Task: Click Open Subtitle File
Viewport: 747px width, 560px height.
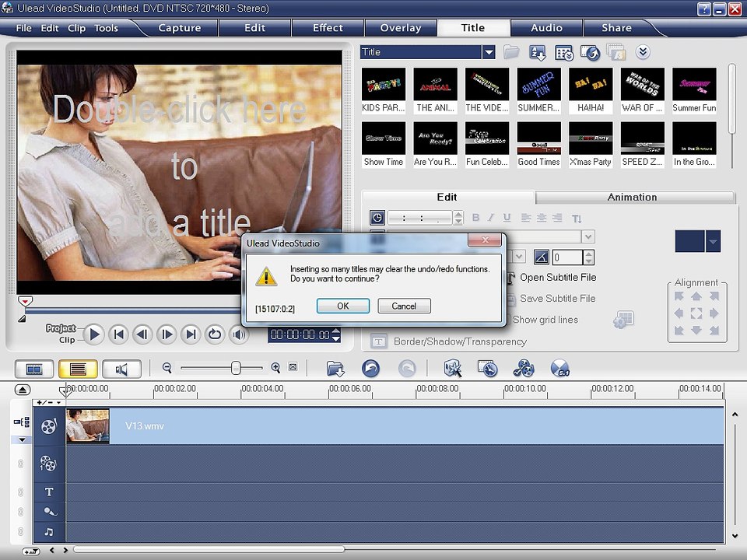Action: coord(558,277)
